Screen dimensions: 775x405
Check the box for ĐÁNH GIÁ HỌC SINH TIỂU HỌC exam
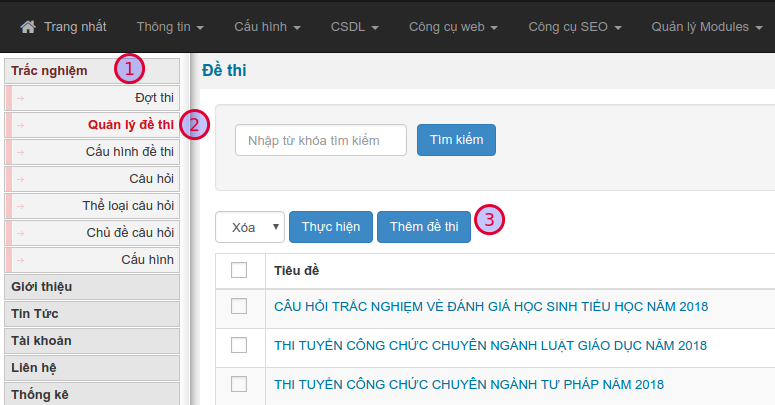click(x=239, y=306)
